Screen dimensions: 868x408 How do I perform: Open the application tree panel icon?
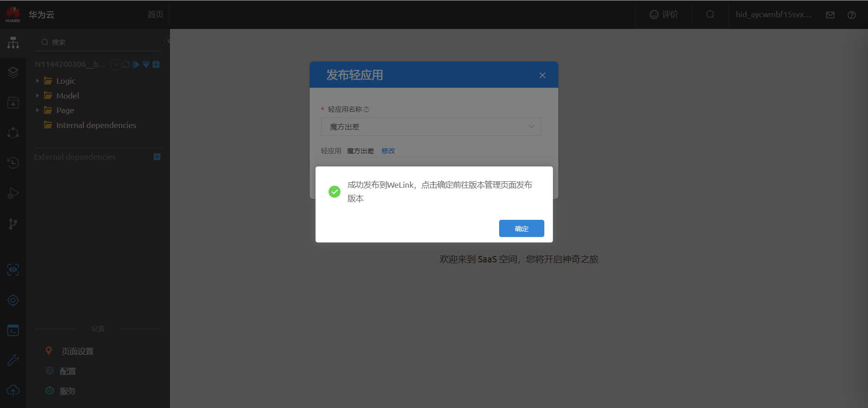coord(13,42)
